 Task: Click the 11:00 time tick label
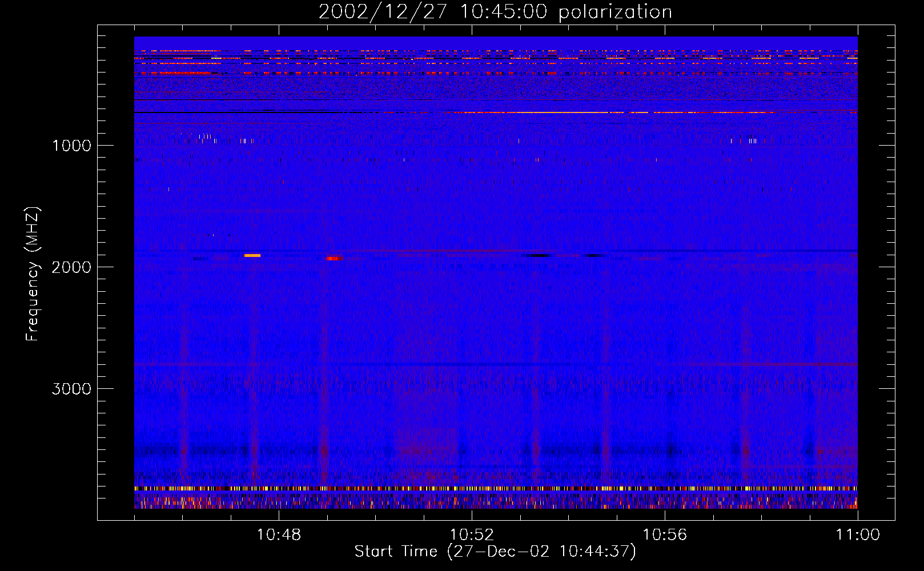coord(858,535)
